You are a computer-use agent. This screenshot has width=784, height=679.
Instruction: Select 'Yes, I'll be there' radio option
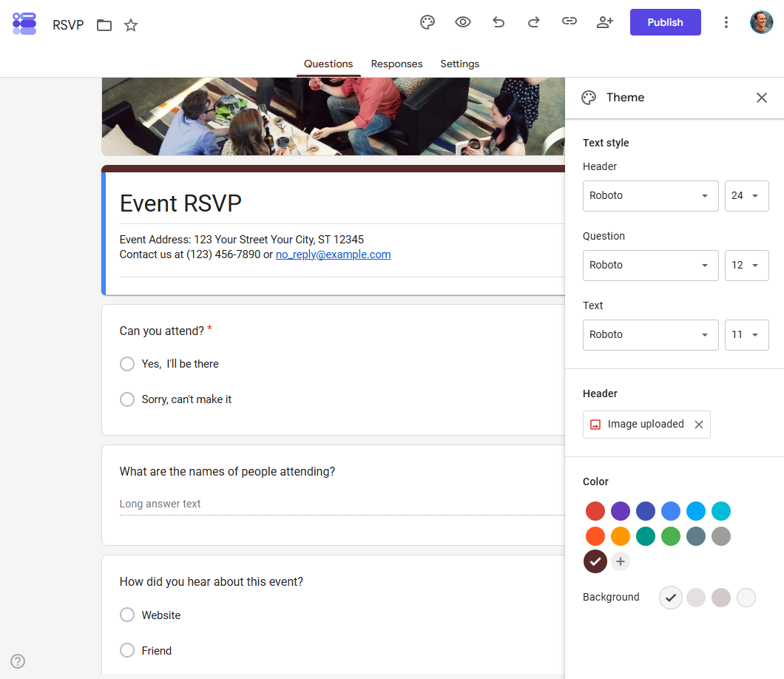coord(127,364)
